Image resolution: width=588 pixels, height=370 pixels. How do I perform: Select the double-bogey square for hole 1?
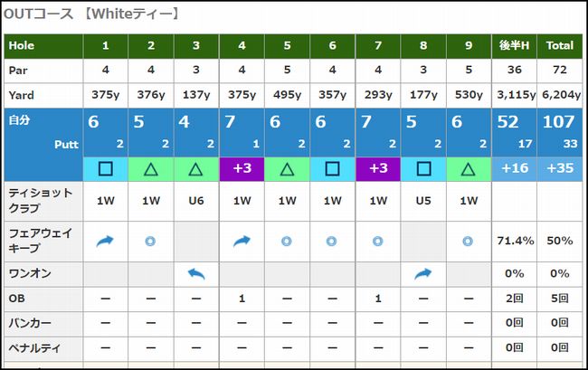click(x=105, y=168)
